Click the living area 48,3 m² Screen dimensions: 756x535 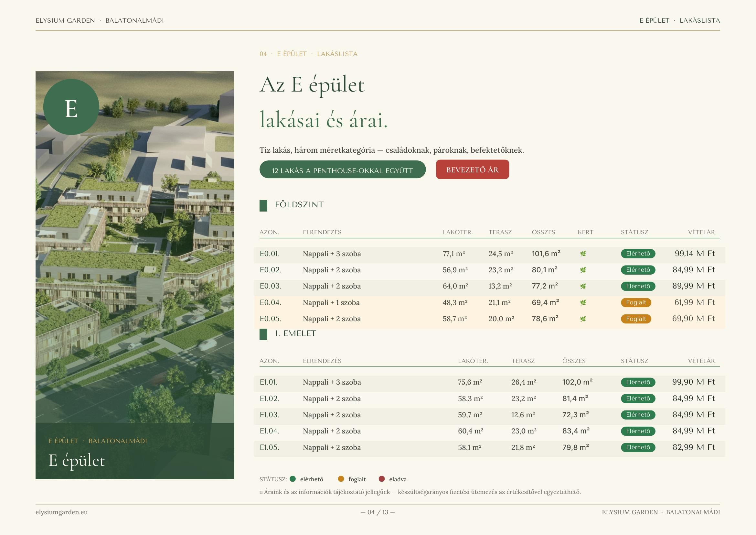455,302
